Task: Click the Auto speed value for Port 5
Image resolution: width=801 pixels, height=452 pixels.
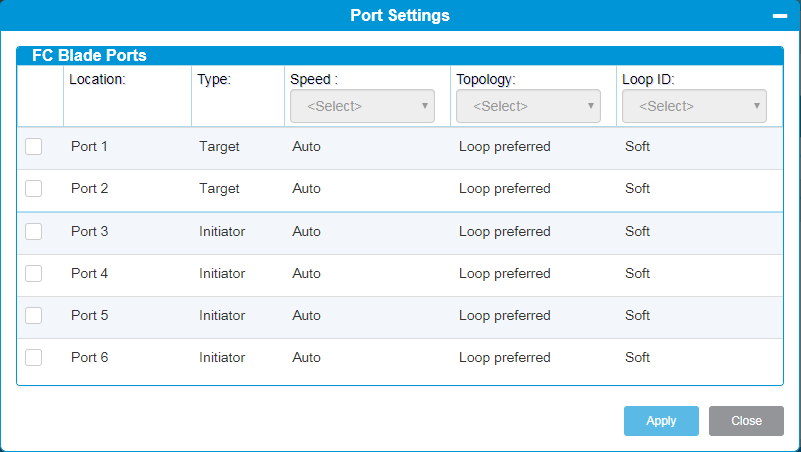Action: (307, 315)
